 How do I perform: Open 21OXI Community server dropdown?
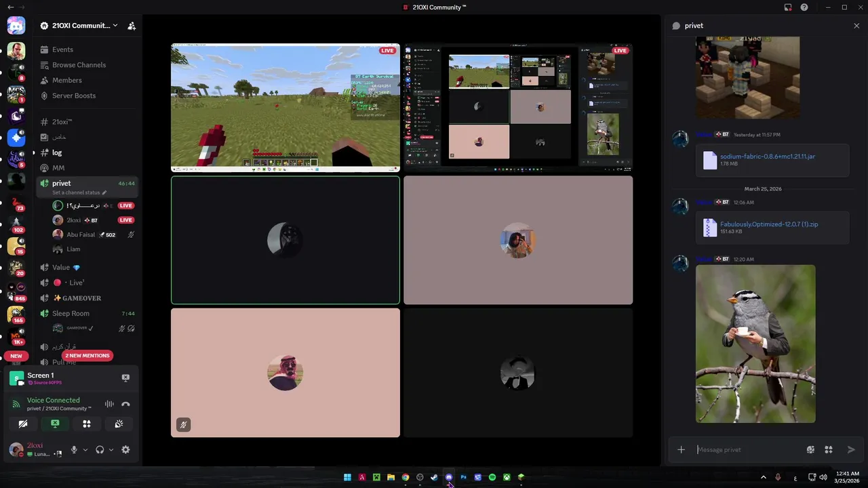(x=79, y=26)
